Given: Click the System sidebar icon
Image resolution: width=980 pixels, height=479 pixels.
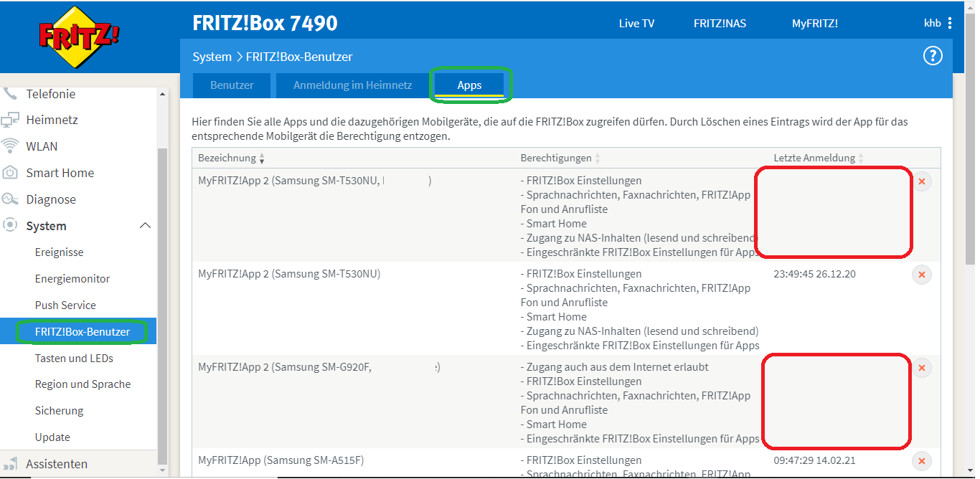Looking at the screenshot, I should [x=10, y=225].
